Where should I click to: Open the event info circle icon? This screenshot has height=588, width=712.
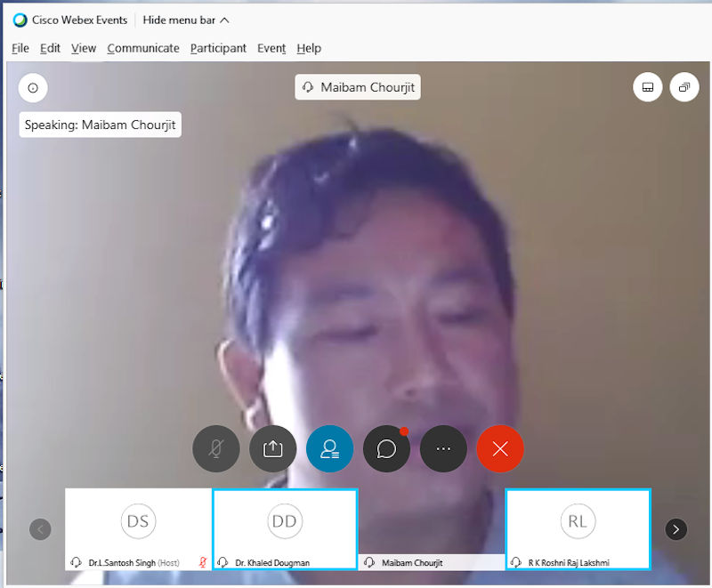(33, 87)
